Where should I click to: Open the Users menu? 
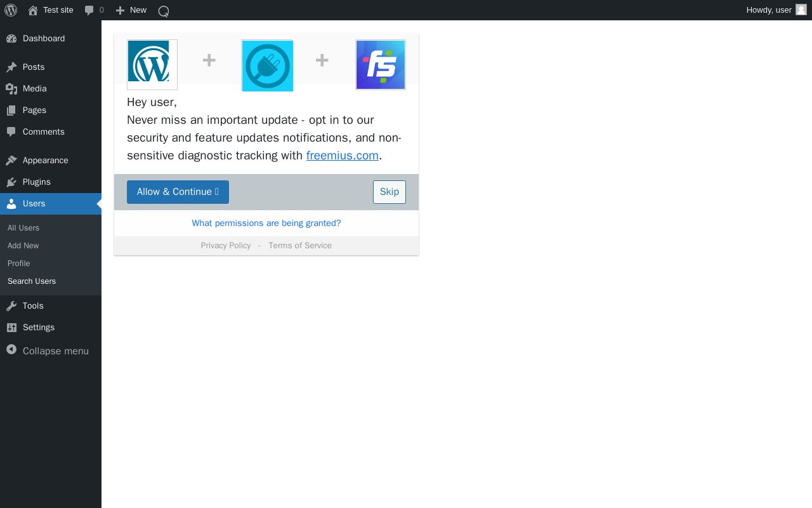point(51,203)
